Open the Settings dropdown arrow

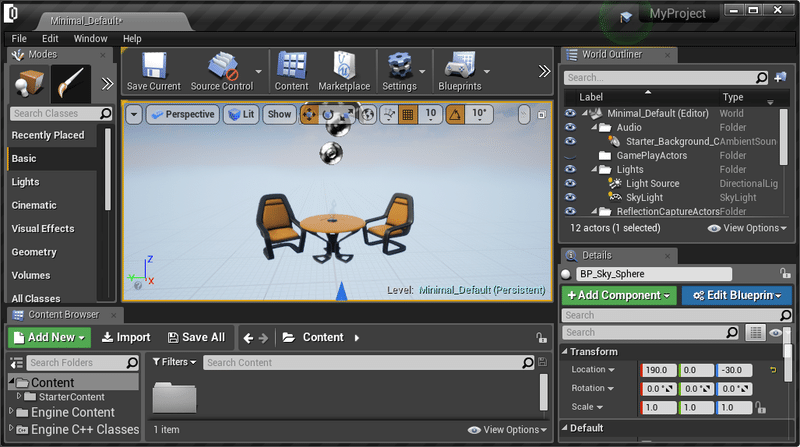point(422,71)
